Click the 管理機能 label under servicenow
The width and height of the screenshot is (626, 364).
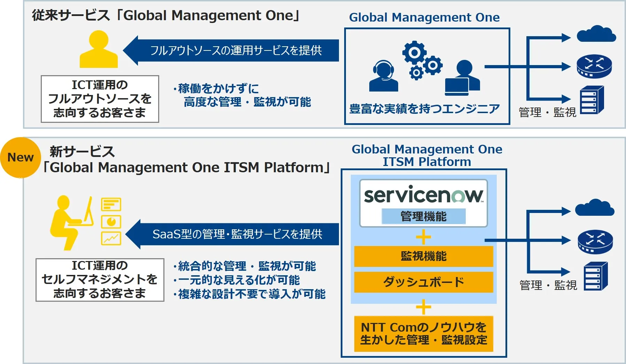[x=423, y=216]
